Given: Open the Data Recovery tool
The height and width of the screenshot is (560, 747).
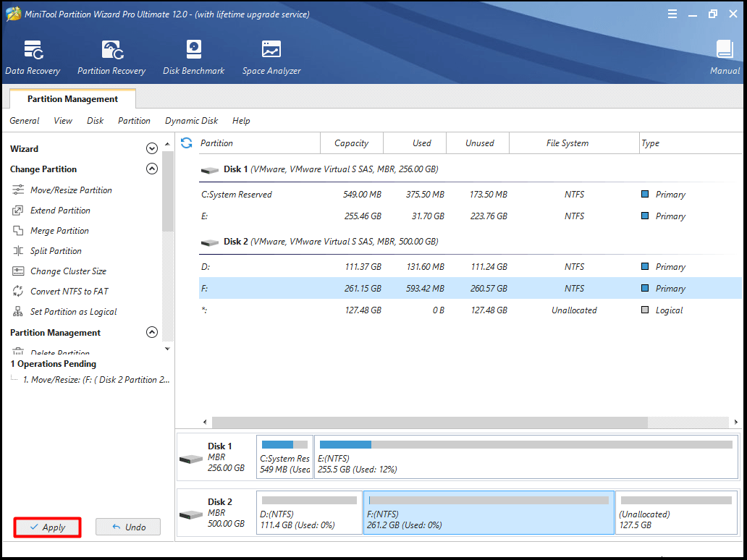Looking at the screenshot, I should point(33,57).
